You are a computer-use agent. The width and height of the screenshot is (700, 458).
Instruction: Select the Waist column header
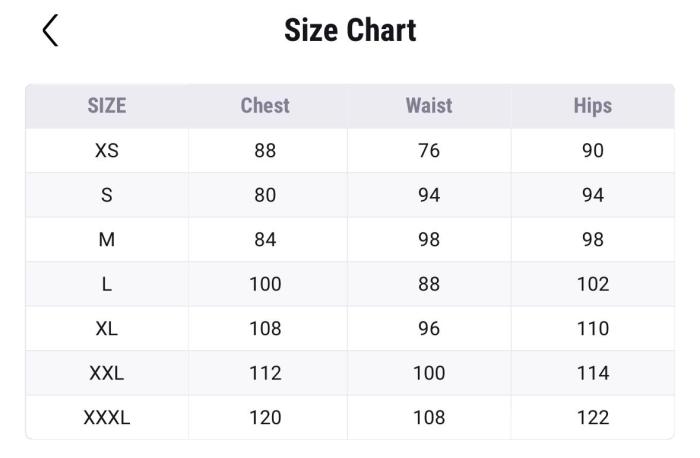[x=429, y=106]
